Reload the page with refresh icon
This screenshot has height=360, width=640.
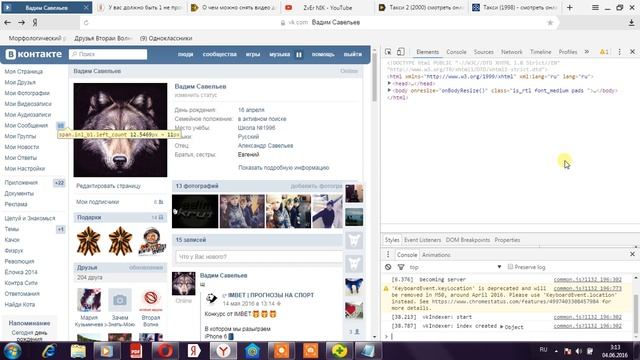(86, 23)
